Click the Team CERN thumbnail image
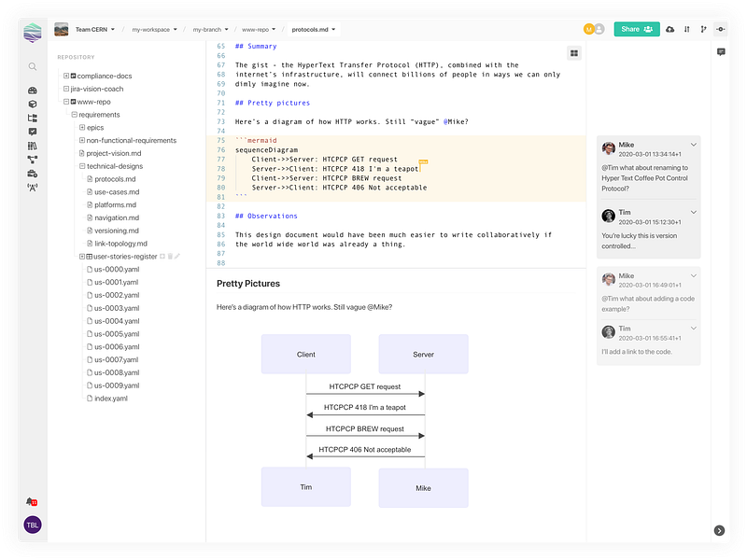 pyautogui.click(x=62, y=30)
